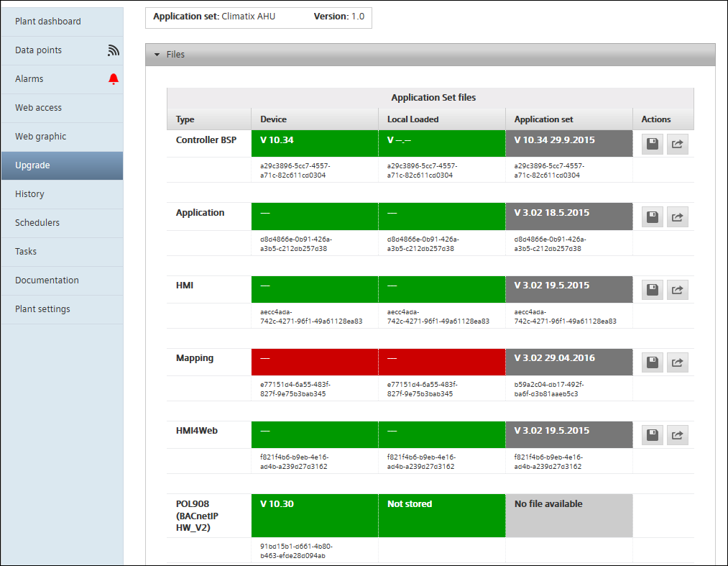Click the Version: 1.0 label
Viewport: 728px width, 566px height.
pos(339,17)
